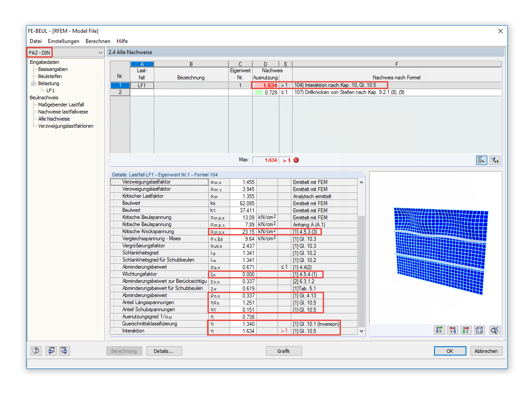
Task: Click the Kritische Knickspannung detail row
Action: pos(234,231)
